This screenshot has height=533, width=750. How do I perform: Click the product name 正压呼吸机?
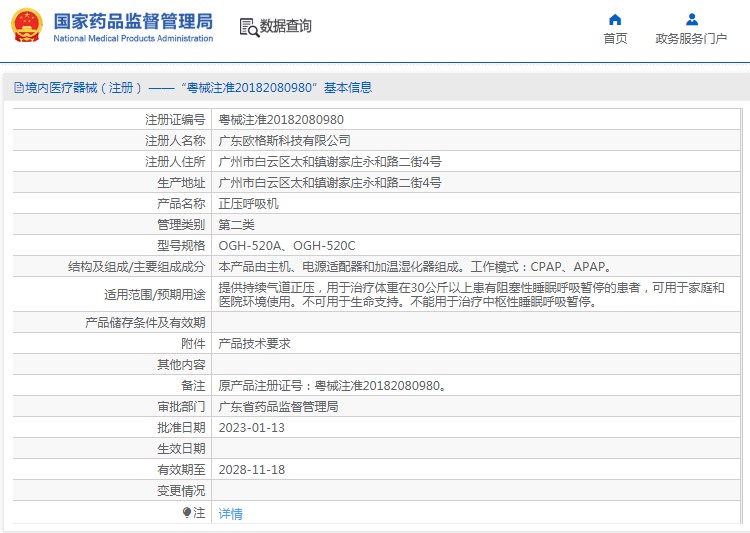coord(248,203)
